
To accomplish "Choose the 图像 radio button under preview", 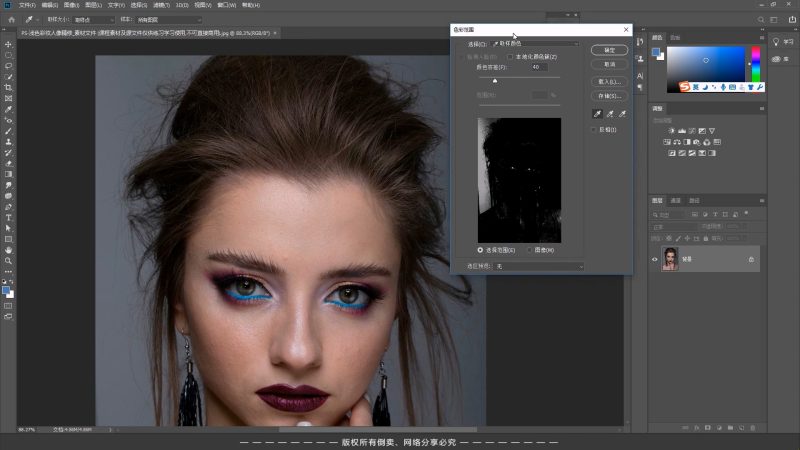I will (530, 249).
